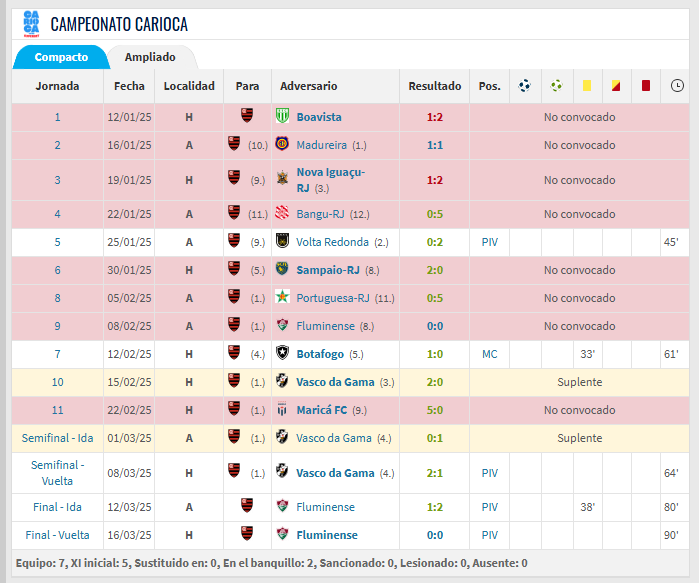Open the Final - Ida matchday link
Image resolution: width=699 pixels, height=583 pixels.
click(x=58, y=507)
